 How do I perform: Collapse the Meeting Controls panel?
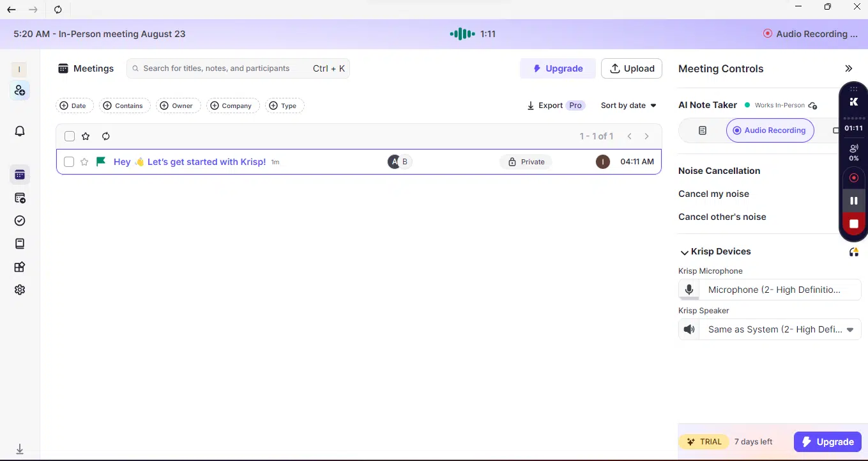848,68
